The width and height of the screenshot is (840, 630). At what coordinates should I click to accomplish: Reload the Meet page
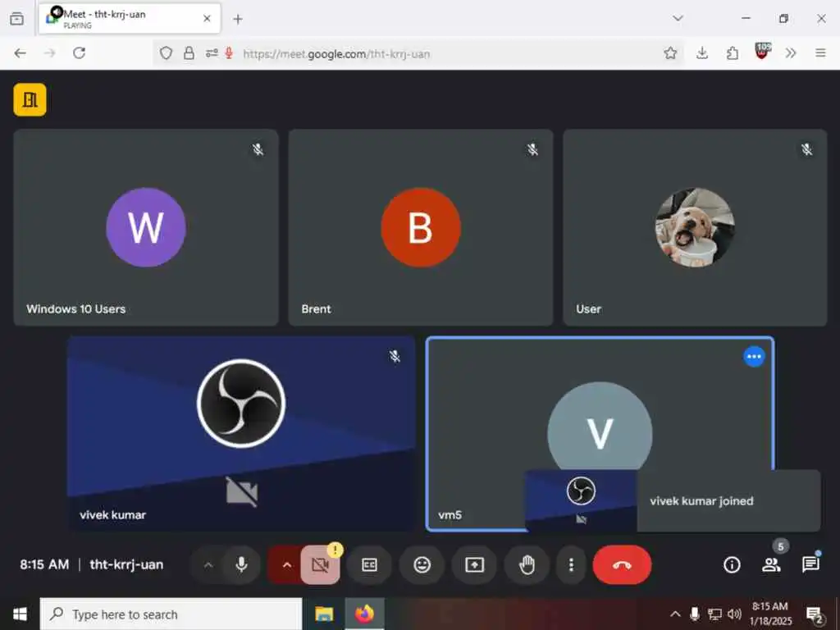(x=80, y=53)
